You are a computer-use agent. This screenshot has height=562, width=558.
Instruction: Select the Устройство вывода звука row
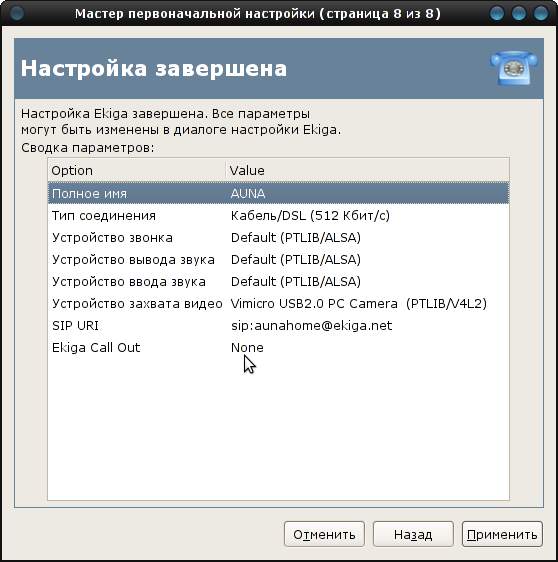pos(278,259)
